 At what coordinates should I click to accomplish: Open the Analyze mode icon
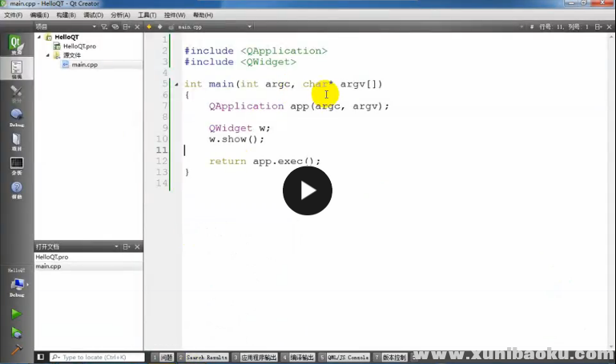tap(16, 166)
